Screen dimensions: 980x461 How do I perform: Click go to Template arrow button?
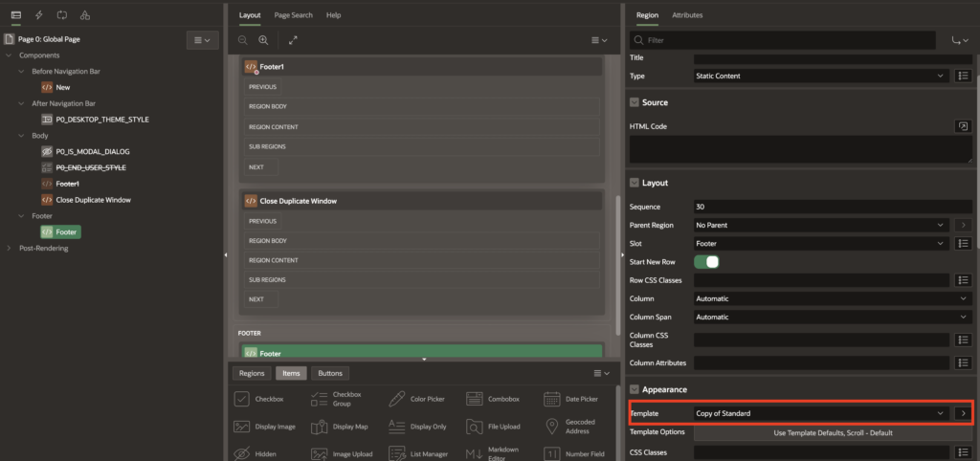(963, 413)
